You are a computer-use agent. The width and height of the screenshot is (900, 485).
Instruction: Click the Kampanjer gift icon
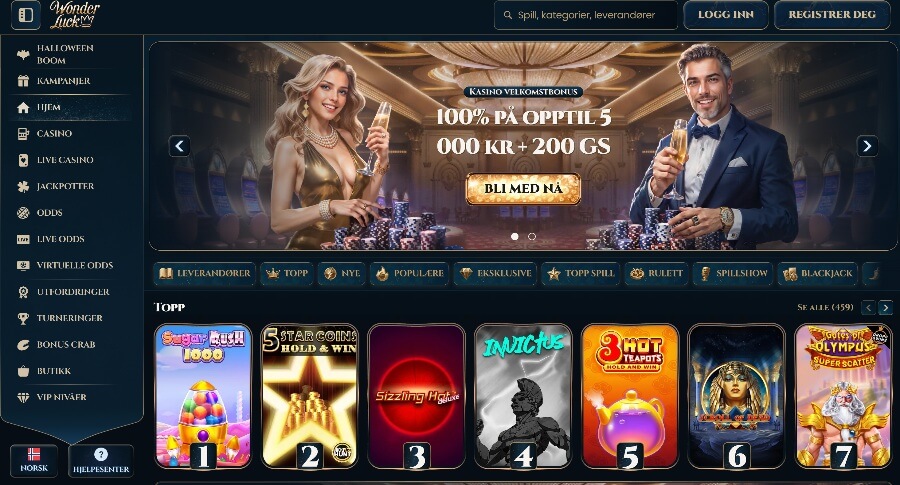coord(23,81)
